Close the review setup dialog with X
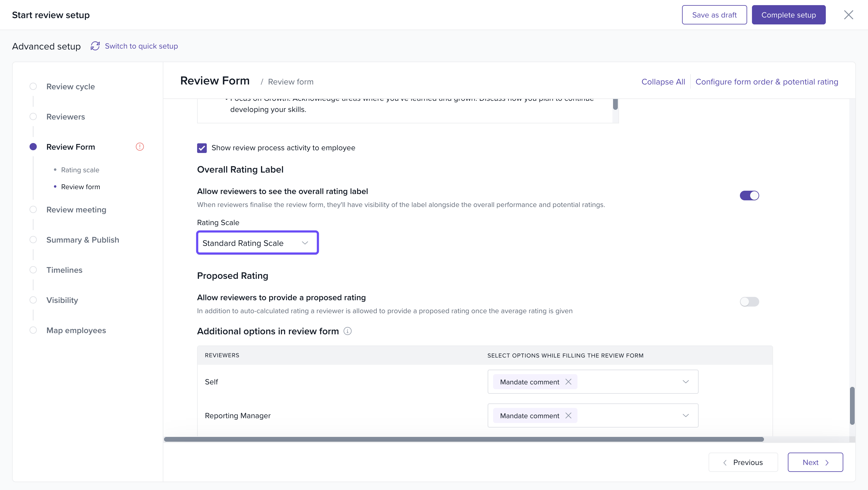The width and height of the screenshot is (868, 490). [x=848, y=15]
